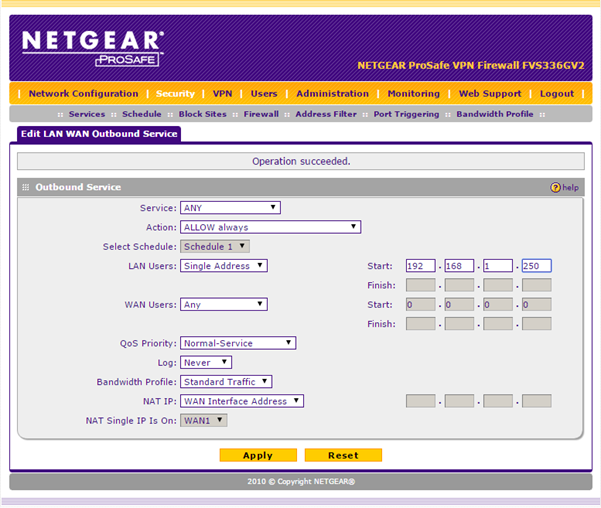The width and height of the screenshot is (601, 508).
Task: Open the VPN menu
Action: click(222, 94)
